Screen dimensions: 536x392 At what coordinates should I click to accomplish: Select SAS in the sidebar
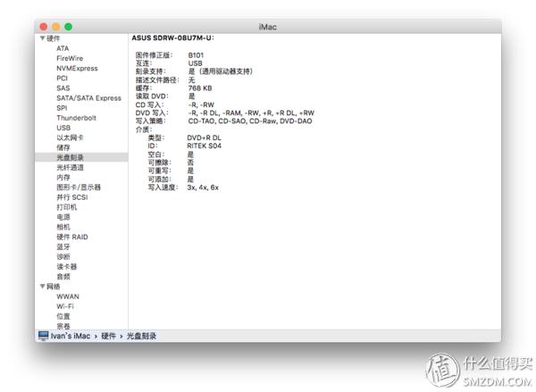coord(63,88)
